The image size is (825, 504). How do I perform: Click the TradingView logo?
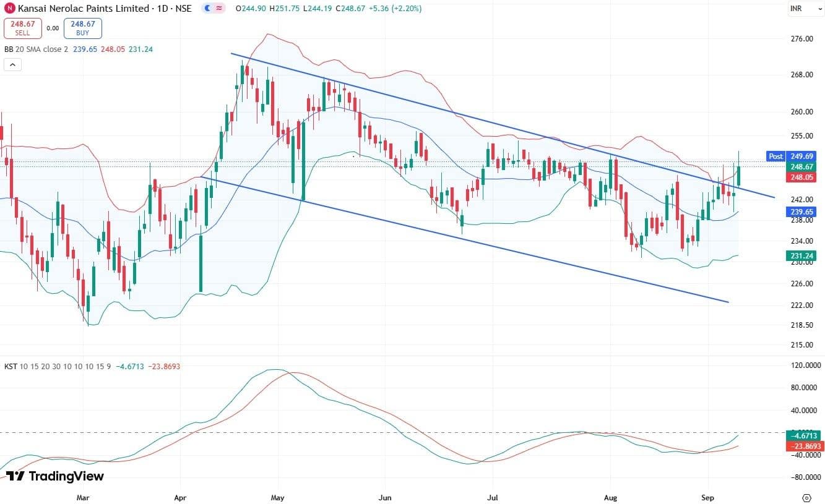click(55, 476)
